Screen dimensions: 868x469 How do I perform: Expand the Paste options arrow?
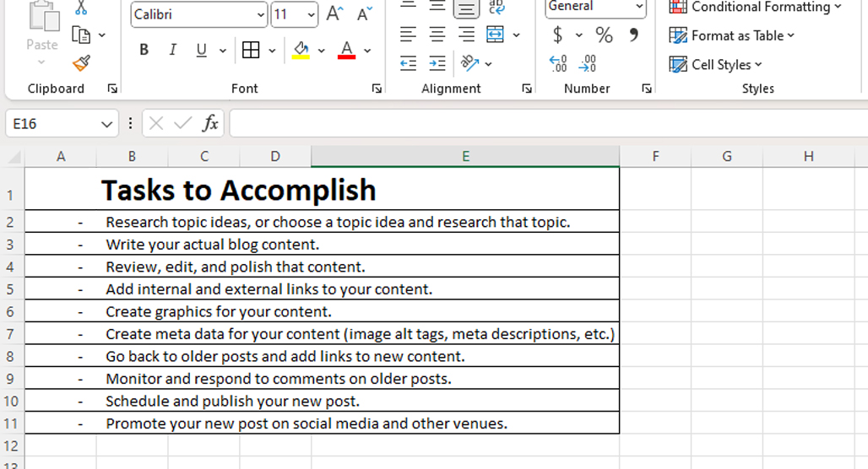(x=41, y=62)
